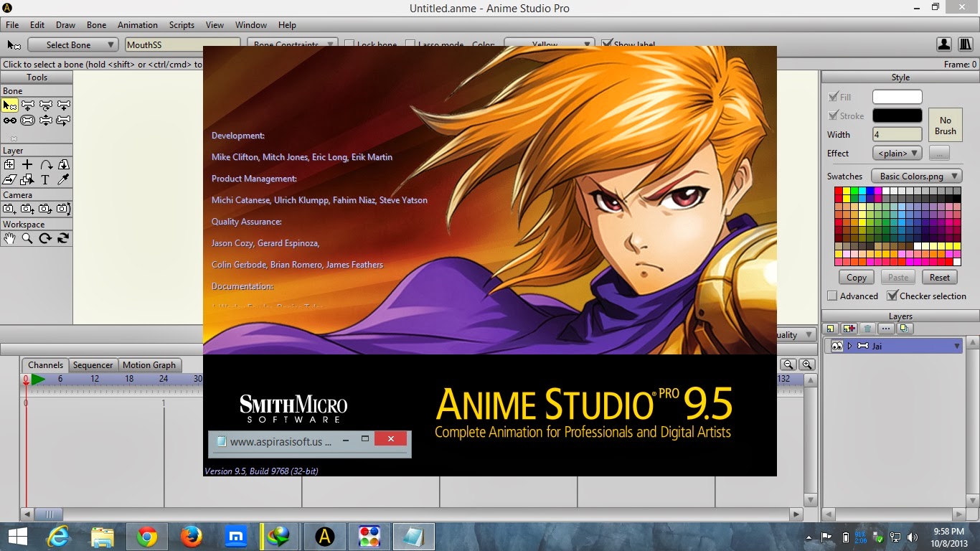Select the Add Bone tool
The width and height of the screenshot is (980, 551).
point(64,105)
